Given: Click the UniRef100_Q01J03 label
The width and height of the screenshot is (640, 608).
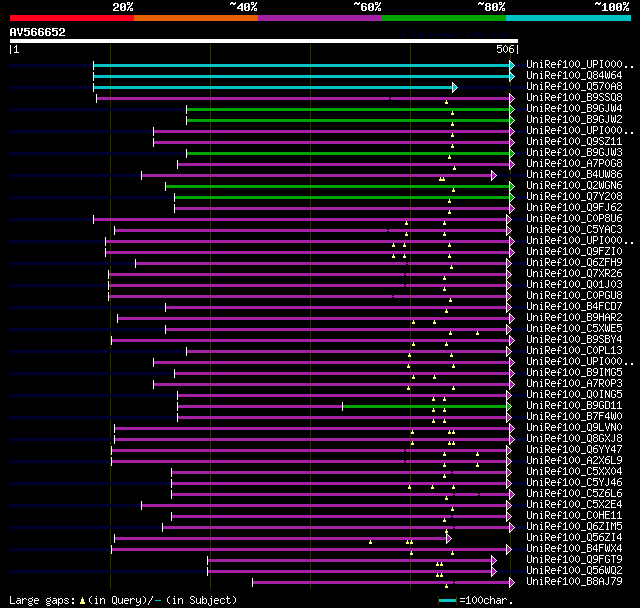Looking at the screenshot, I should coord(574,285).
